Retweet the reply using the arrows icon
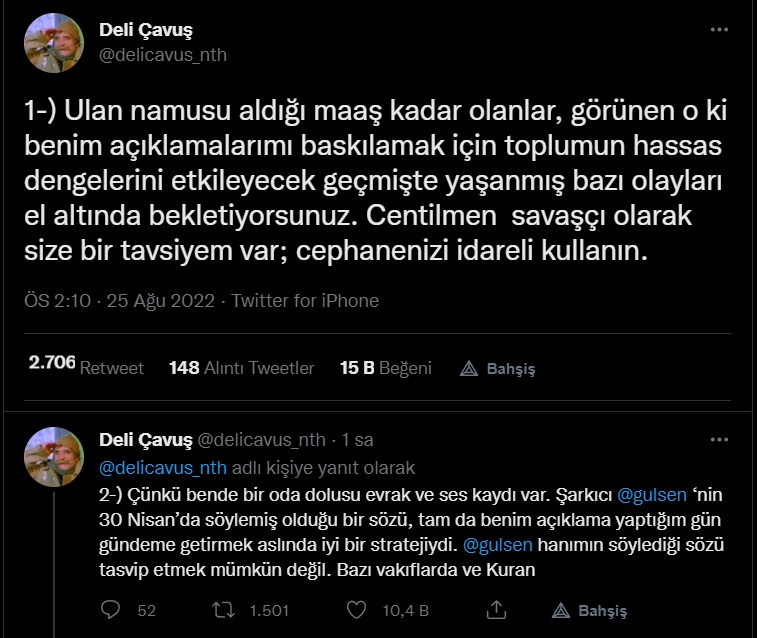This screenshot has height=638, width=757. (224, 610)
